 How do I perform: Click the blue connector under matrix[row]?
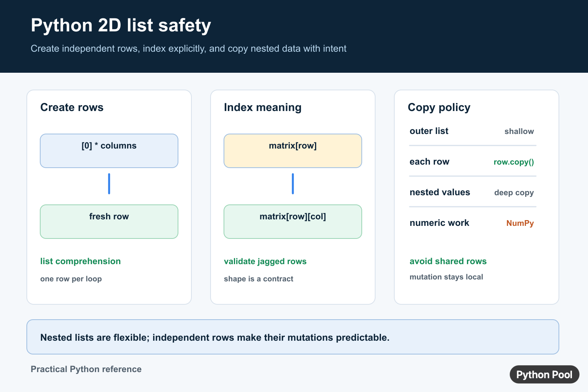[x=293, y=184]
